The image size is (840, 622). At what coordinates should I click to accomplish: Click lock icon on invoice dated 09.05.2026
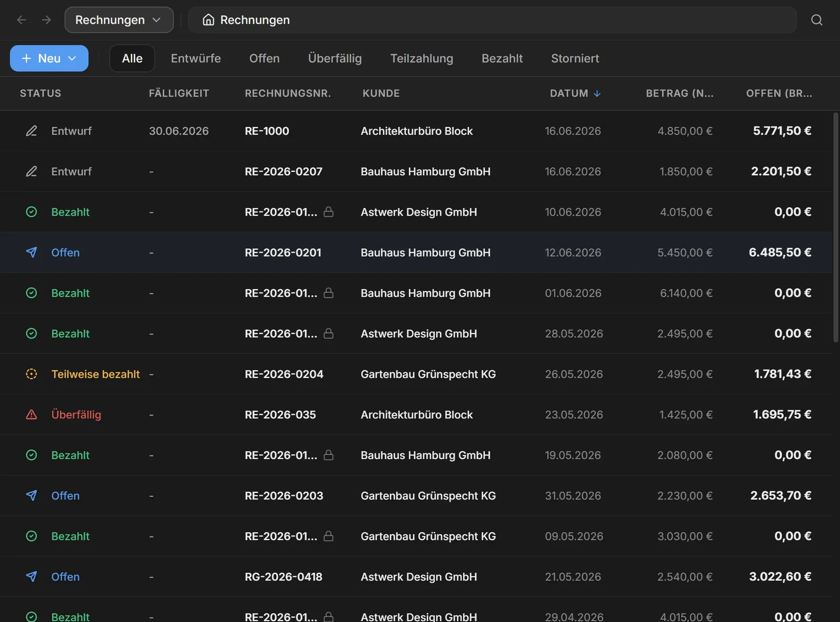pos(329,536)
